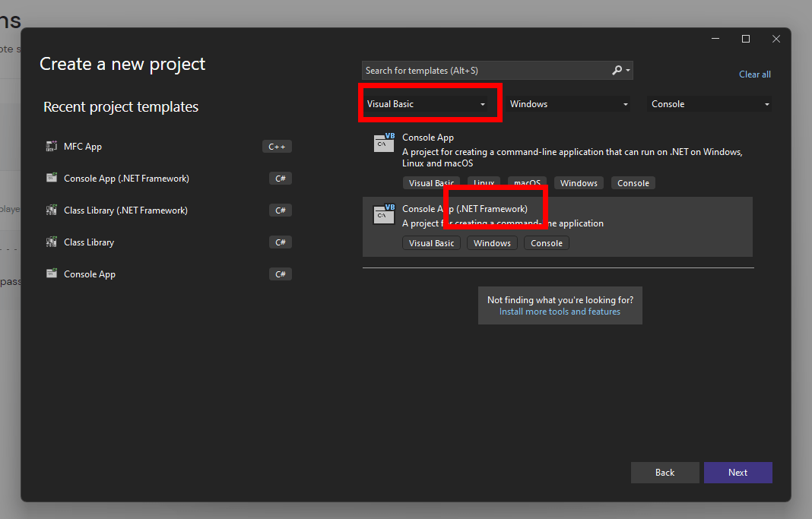The image size is (812, 519).
Task: Click the Console App (.NET Framework) C# recent icon
Action: 51,178
